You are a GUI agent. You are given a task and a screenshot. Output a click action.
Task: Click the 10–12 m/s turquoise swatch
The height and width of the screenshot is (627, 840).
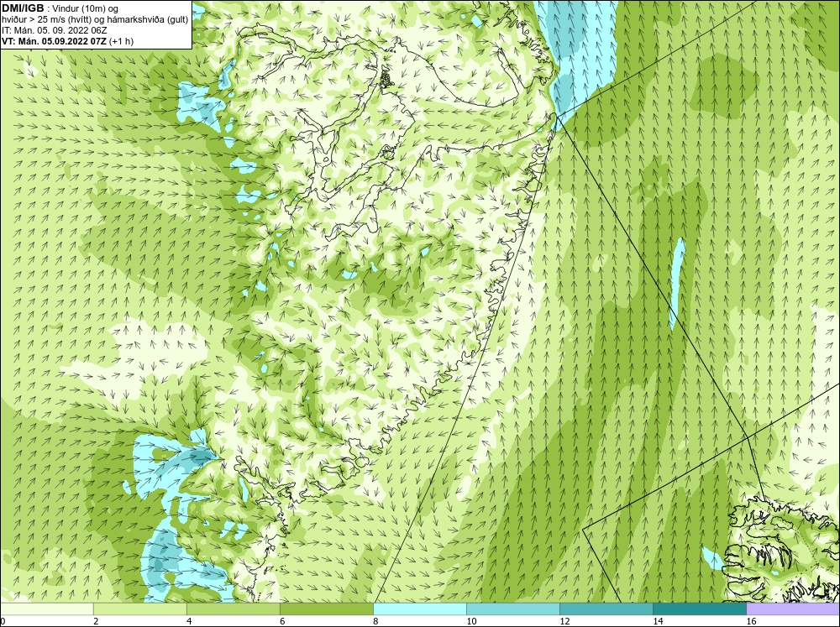[x=512, y=609]
